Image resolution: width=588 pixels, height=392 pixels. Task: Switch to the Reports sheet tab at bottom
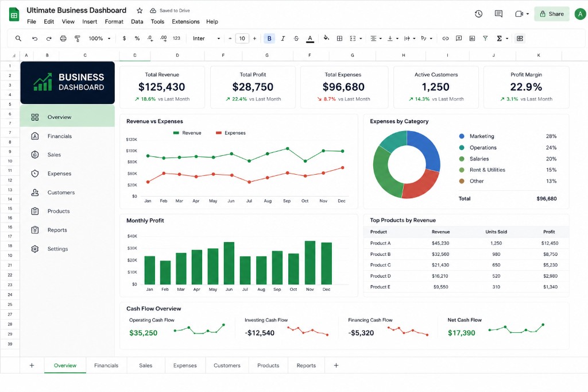point(306,366)
